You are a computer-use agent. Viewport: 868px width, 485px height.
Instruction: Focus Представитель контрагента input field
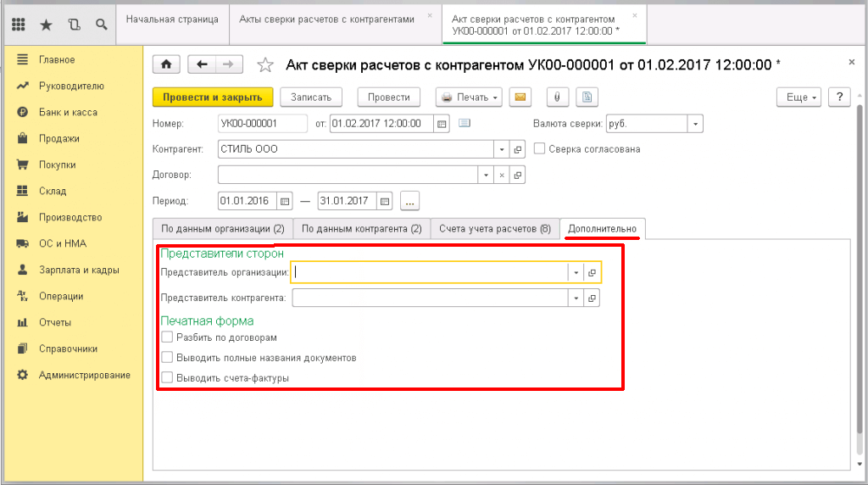(430, 298)
